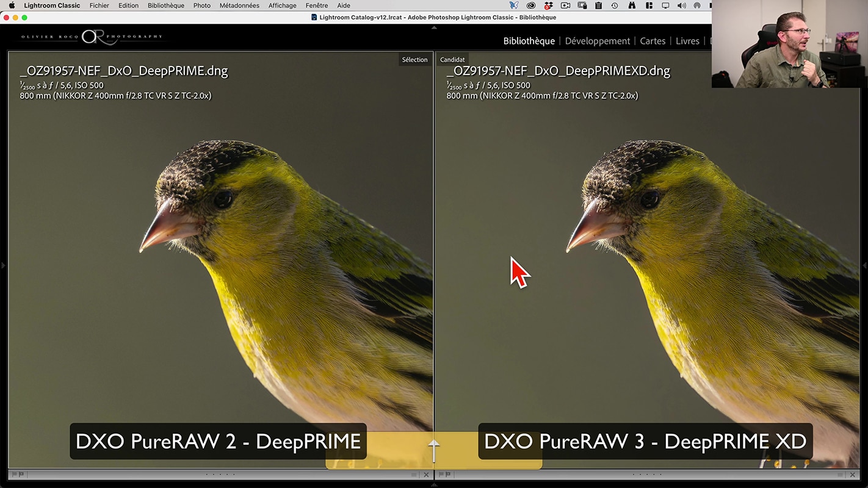Remove the Sélection photo with its X button

(x=426, y=474)
